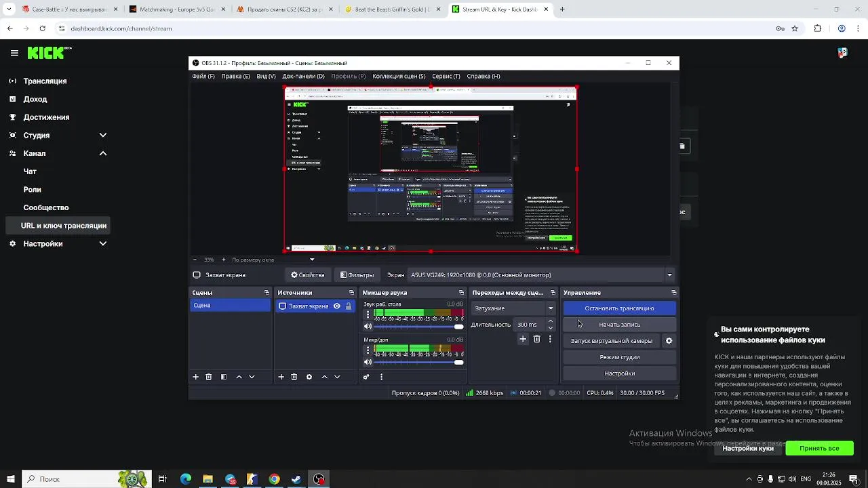Add a new scene with the plus icon in the Сцены panel
868x488 pixels.
pos(195,377)
